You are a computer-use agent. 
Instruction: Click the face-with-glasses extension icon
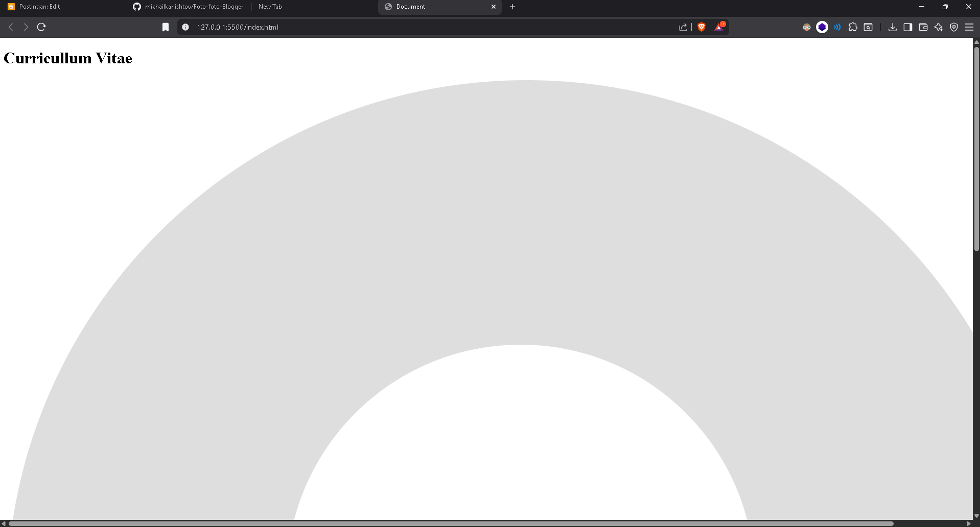(807, 27)
